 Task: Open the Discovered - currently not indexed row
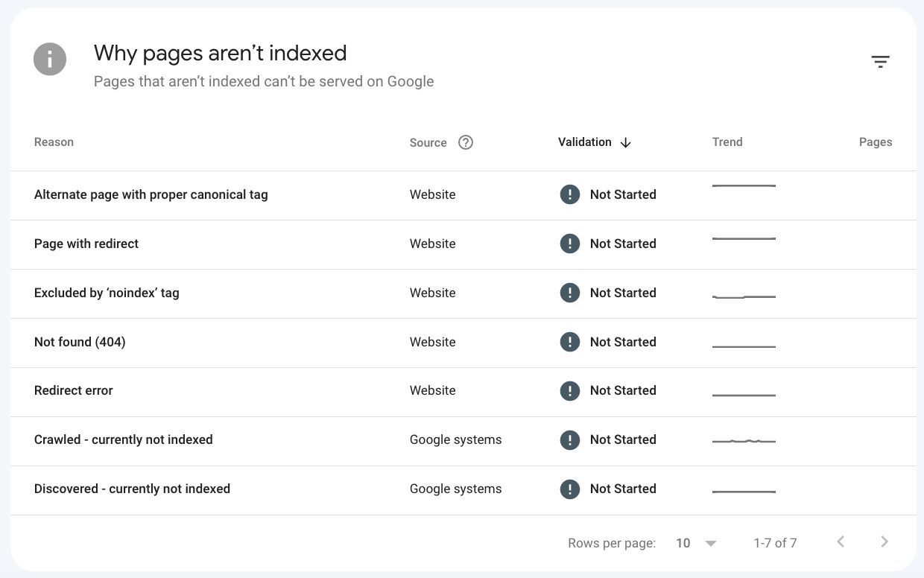click(132, 489)
